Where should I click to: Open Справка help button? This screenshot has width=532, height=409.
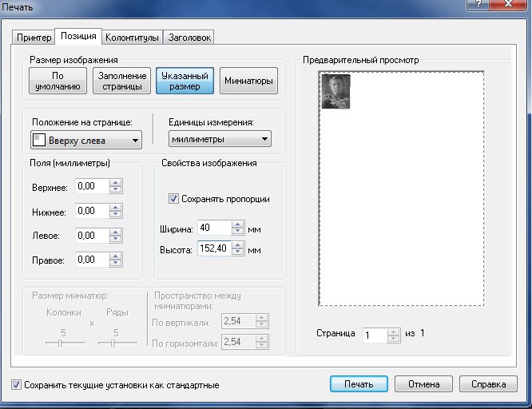(x=488, y=384)
